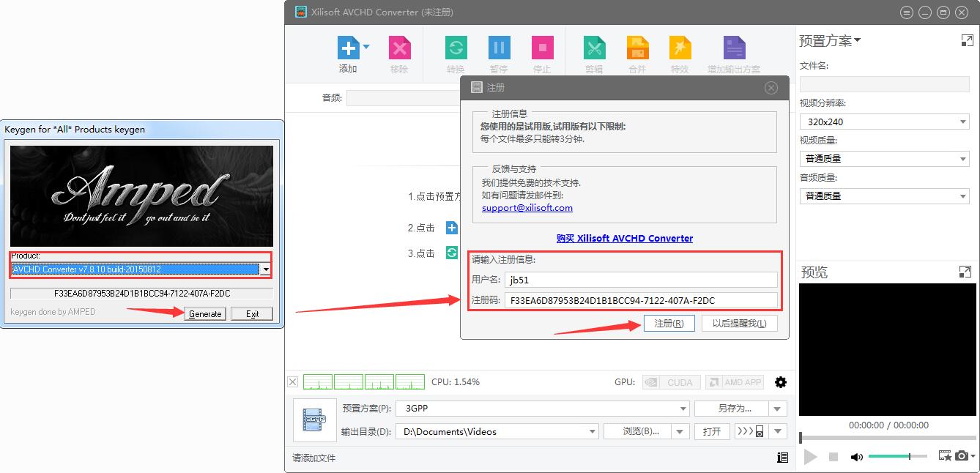Click the Stop (停止) toolbar icon

coord(542,48)
